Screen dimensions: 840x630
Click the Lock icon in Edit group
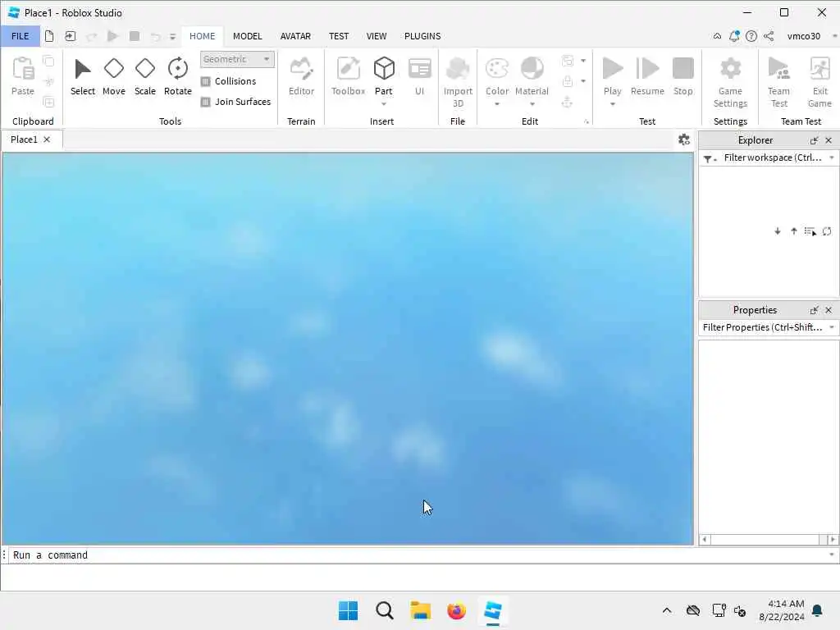568,81
